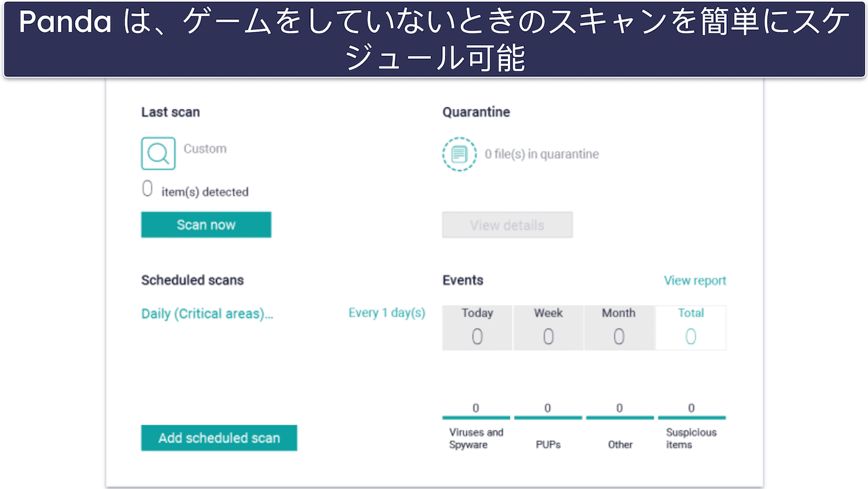Click the Events heading

coord(463,280)
